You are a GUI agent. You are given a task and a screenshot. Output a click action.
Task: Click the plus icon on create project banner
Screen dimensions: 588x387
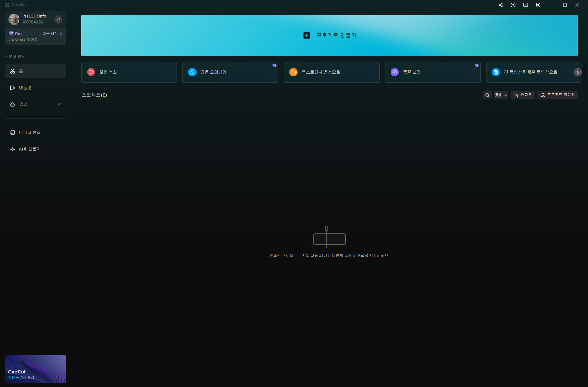[x=307, y=35]
